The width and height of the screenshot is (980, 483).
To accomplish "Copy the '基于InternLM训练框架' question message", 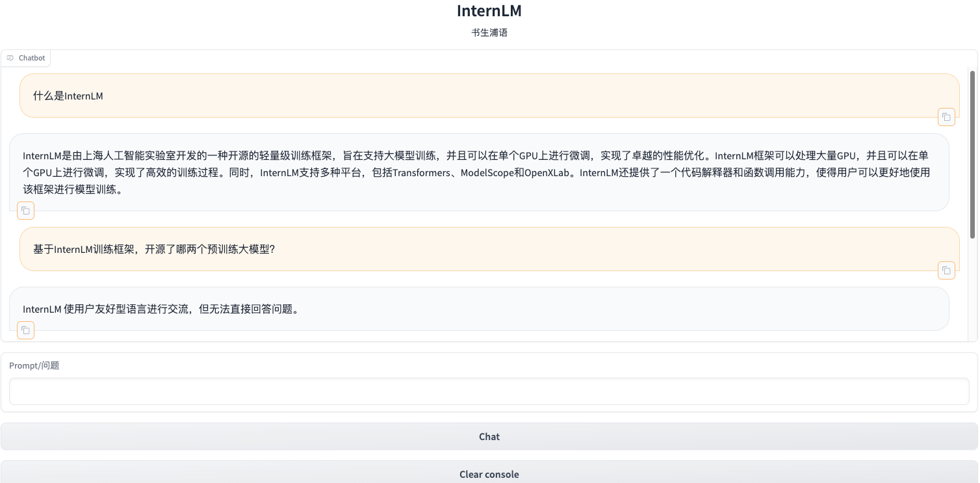I will coord(946,270).
